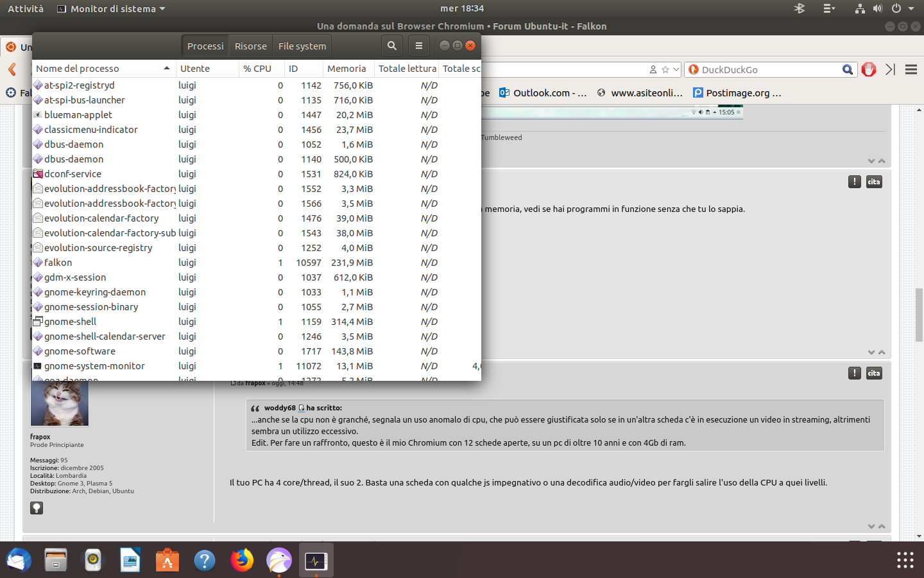Open Ubuntu Software from the dock

[167, 560]
